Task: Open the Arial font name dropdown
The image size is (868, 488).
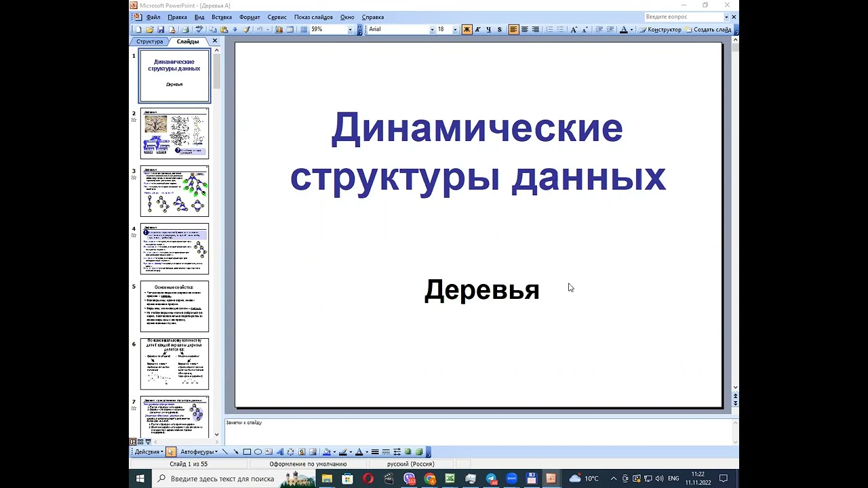Action: (432, 30)
